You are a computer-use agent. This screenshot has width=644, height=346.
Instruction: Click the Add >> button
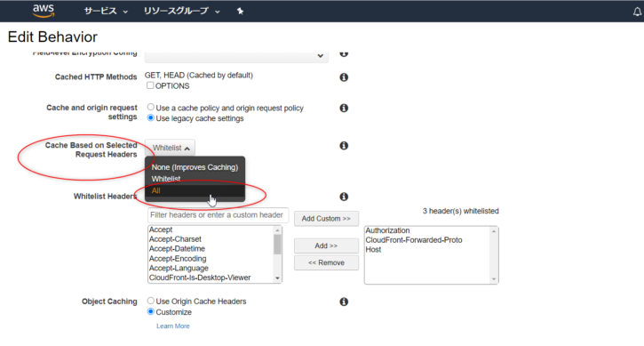click(x=326, y=245)
